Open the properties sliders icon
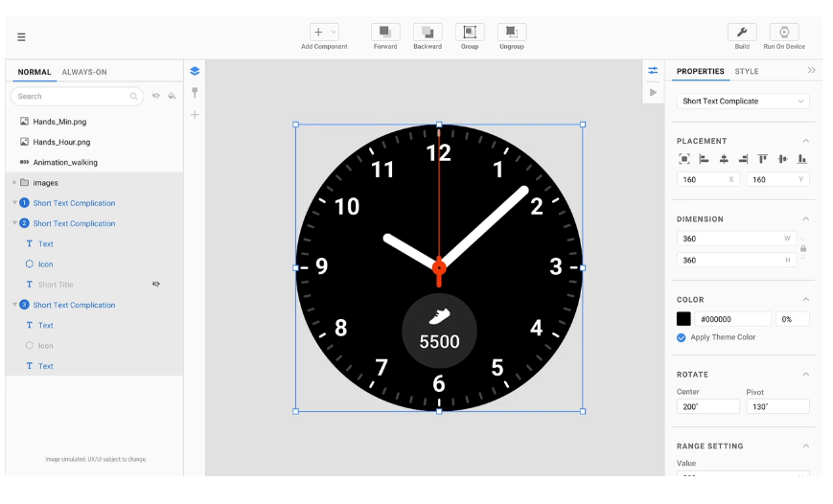 [653, 71]
